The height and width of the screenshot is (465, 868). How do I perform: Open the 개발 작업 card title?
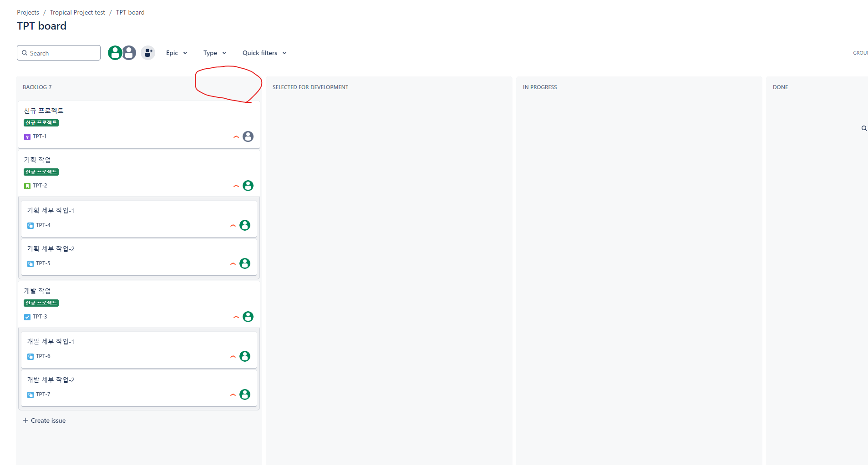37,291
